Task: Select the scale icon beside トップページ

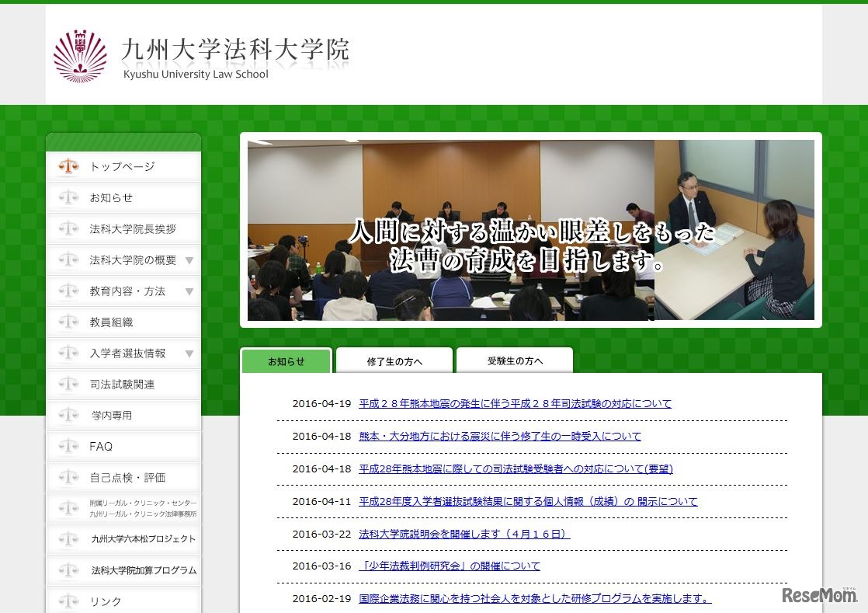Action: click(x=68, y=166)
